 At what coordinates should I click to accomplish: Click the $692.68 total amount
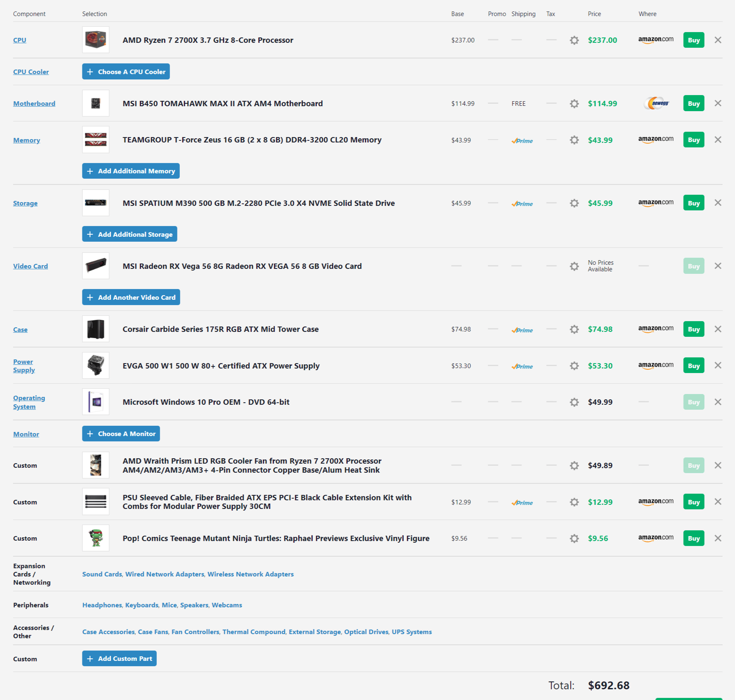[609, 686]
